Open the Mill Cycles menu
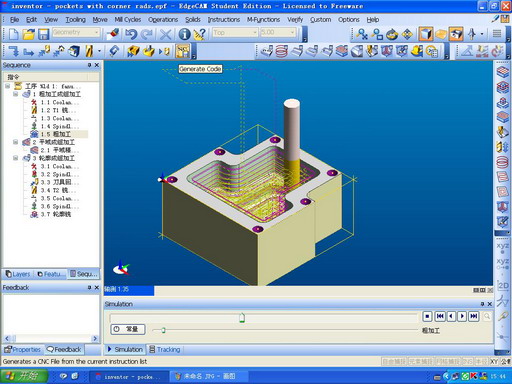 [128, 20]
